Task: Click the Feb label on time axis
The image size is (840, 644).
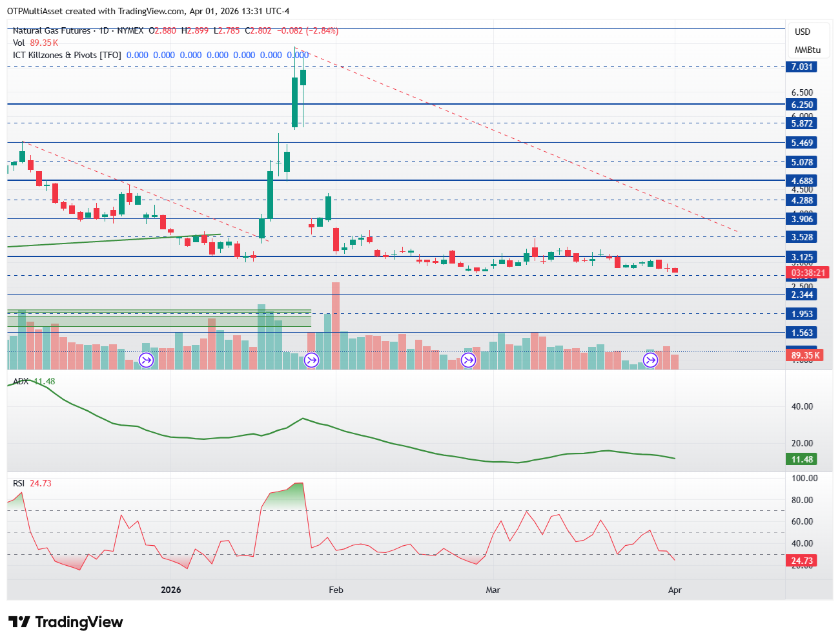Action: point(336,590)
